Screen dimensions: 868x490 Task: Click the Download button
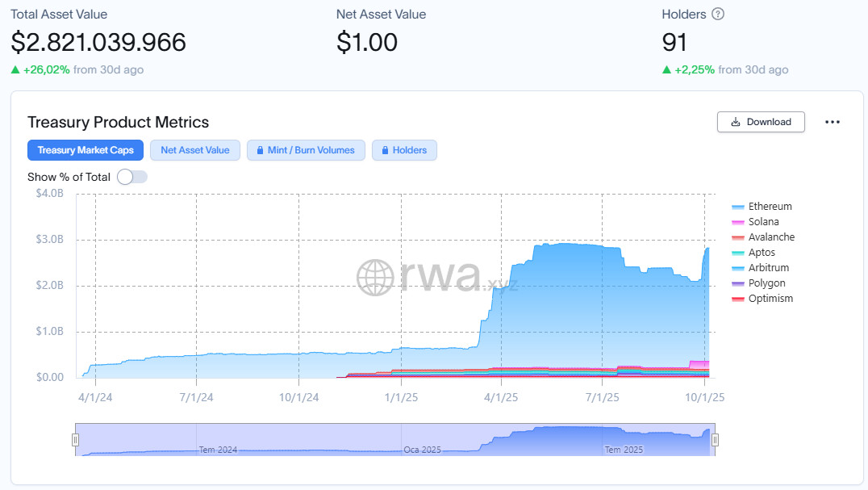click(761, 122)
